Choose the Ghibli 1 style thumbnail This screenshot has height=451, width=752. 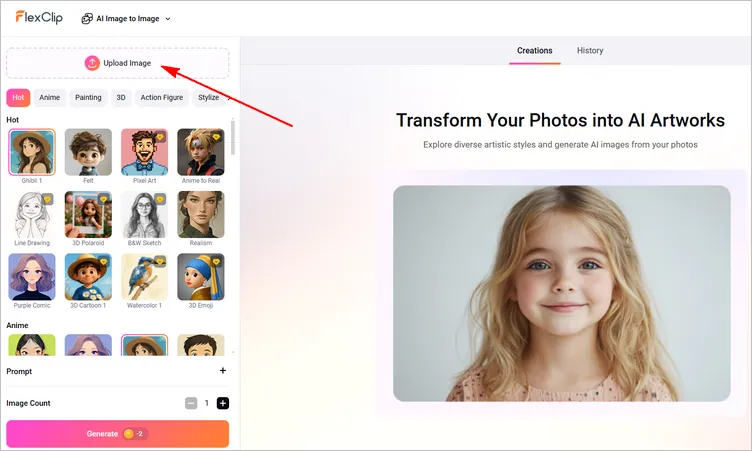point(32,152)
